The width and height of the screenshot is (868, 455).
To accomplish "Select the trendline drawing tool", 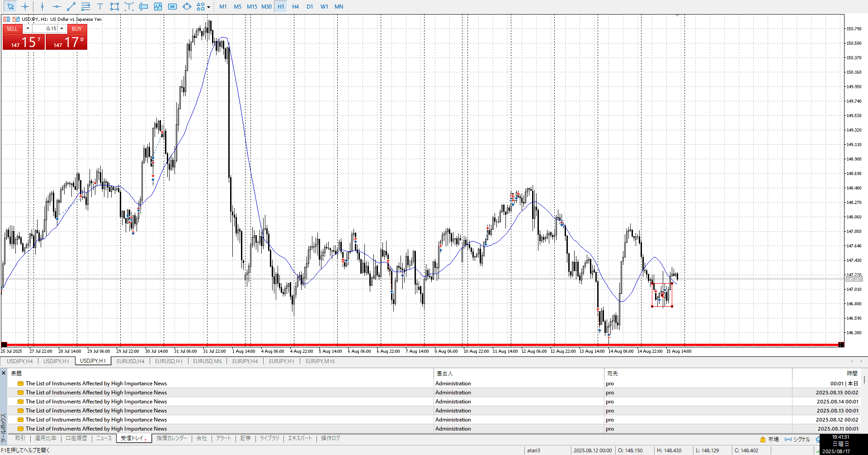I will pyautogui.click(x=71, y=7).
